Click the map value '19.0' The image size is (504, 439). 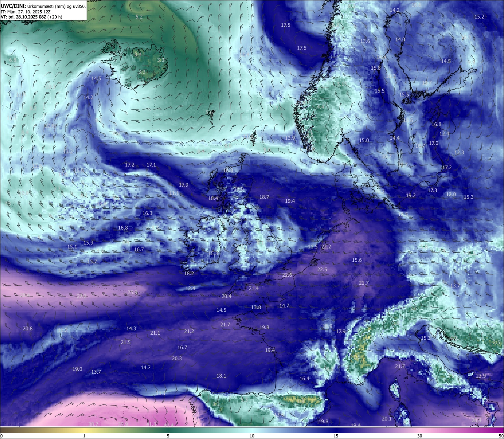point(77,369)
